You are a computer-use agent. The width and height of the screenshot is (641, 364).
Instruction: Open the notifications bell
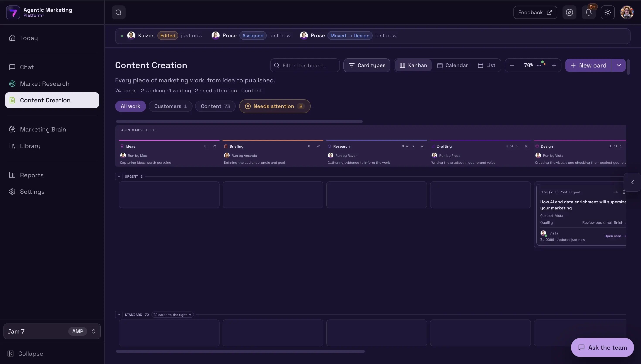tap(588, 12)
